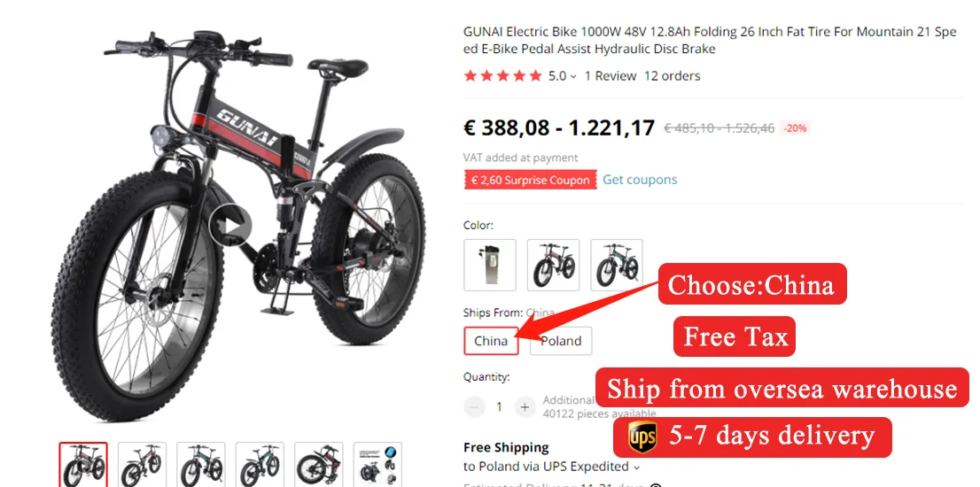The image size is (980, 487).
Task: Increase quantity with the plus button
Action: (525, 407)
